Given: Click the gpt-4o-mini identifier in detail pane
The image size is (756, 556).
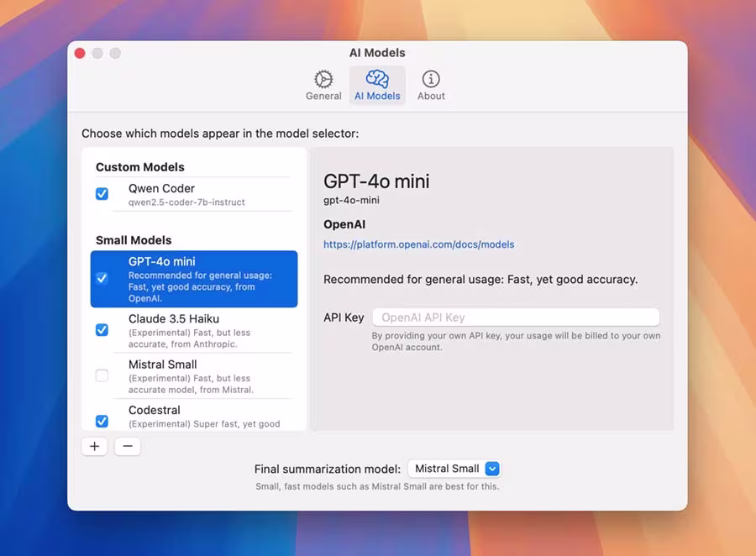Looking at the screenshot, I should (x=351, y=200).
